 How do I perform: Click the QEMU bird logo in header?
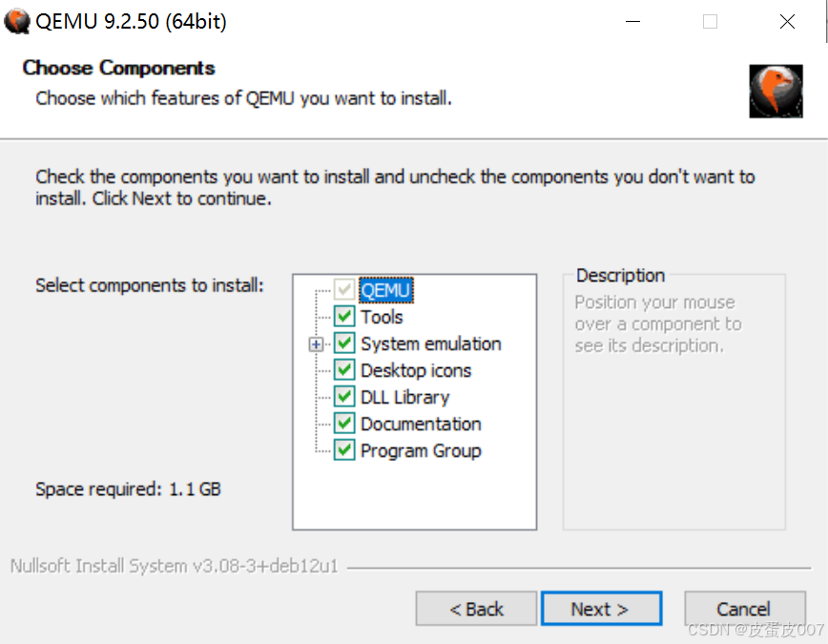[776, 91]
